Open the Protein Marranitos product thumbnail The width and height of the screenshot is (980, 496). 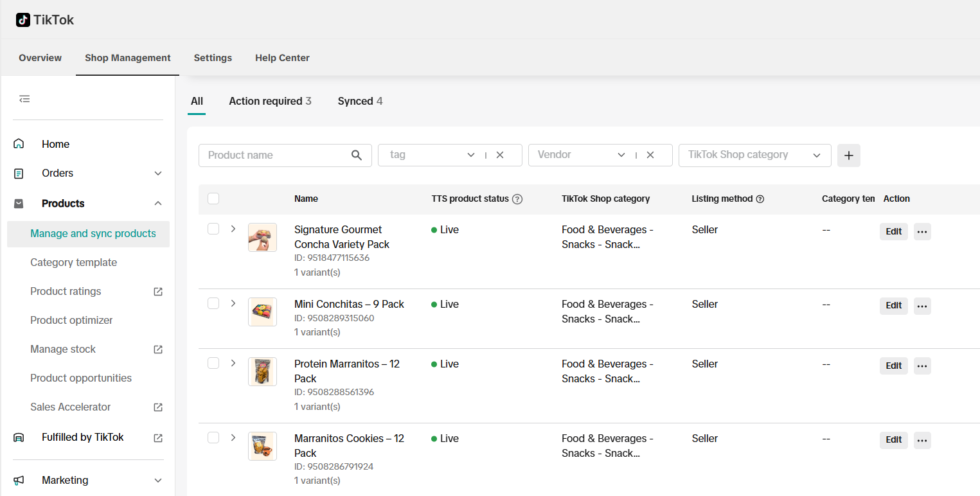pos(262,372)
